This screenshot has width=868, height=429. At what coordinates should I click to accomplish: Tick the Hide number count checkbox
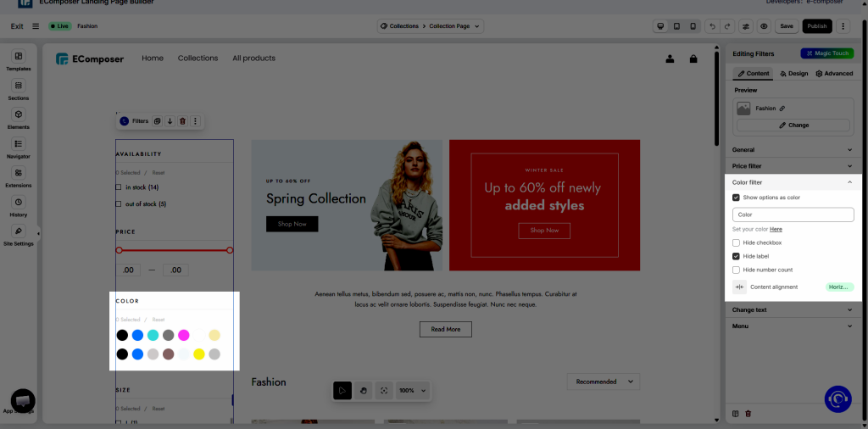pos(736,270)
